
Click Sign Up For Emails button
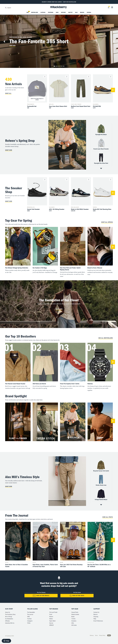click(41, 596)
